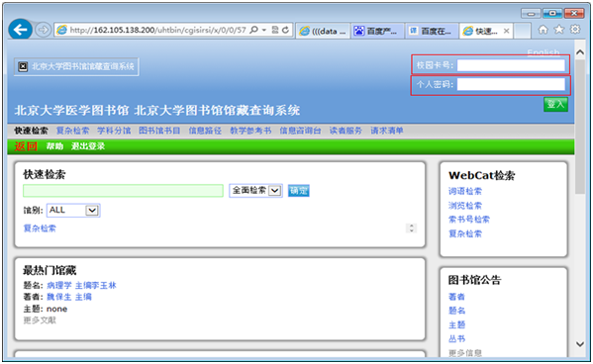Click the search magnifier in address bar
The image size is (593, 364).
254,30
